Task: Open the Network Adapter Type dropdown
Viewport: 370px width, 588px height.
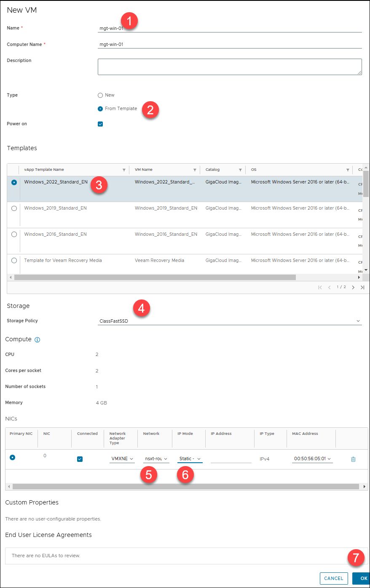Action: pos(122,459)
